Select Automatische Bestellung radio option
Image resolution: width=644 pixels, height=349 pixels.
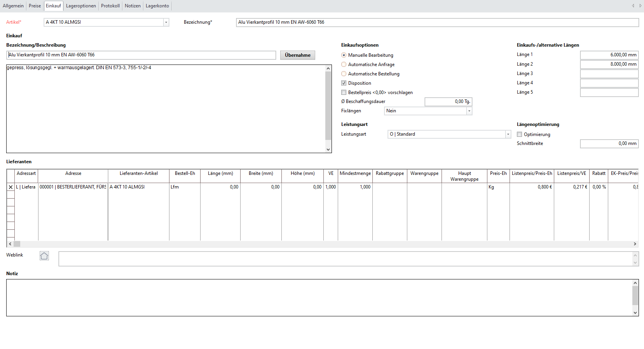click(344, 74)
